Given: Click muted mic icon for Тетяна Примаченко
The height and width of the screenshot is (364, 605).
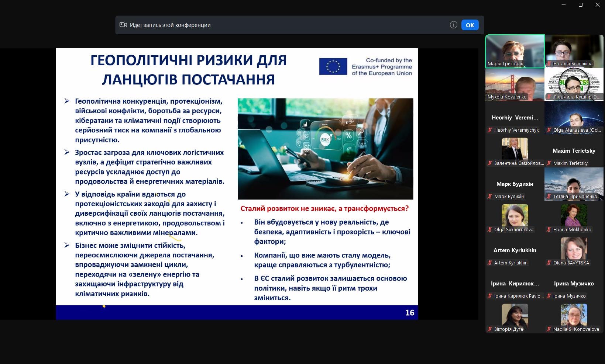Looking at the screenshot, I should 549,197.
